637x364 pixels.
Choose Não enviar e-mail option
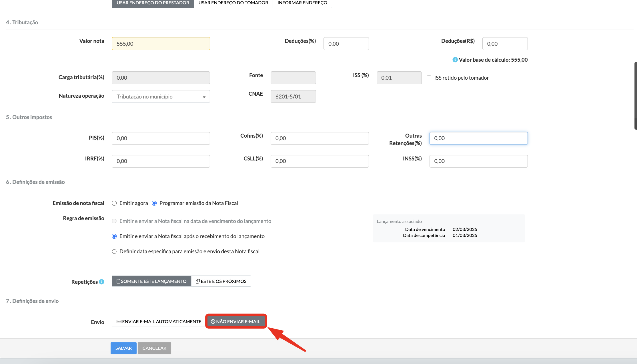[235, 321]
